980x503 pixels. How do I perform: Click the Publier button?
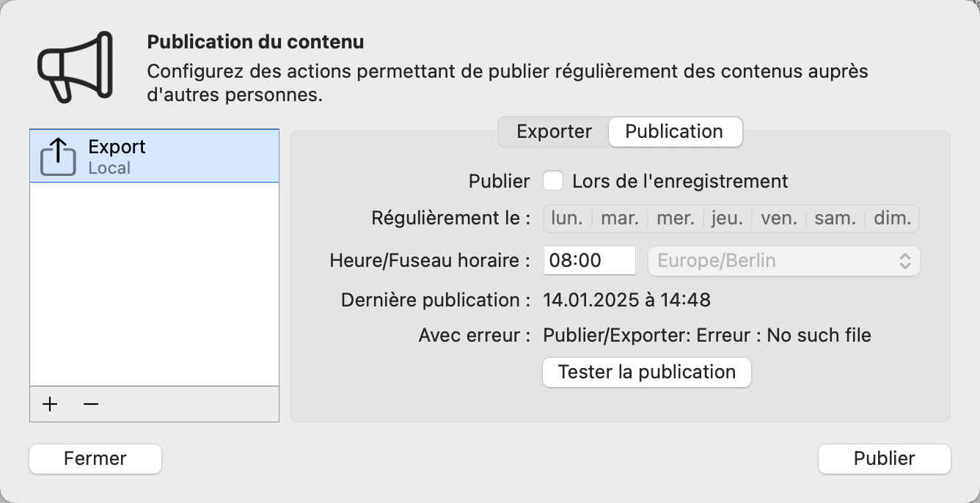click(x=884, y=458)
